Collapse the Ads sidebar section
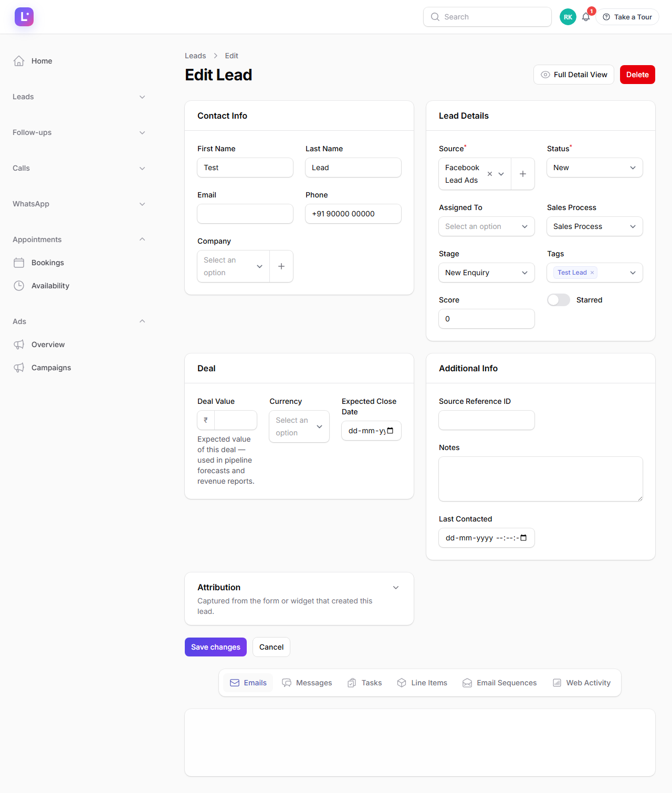 (79, 321)
